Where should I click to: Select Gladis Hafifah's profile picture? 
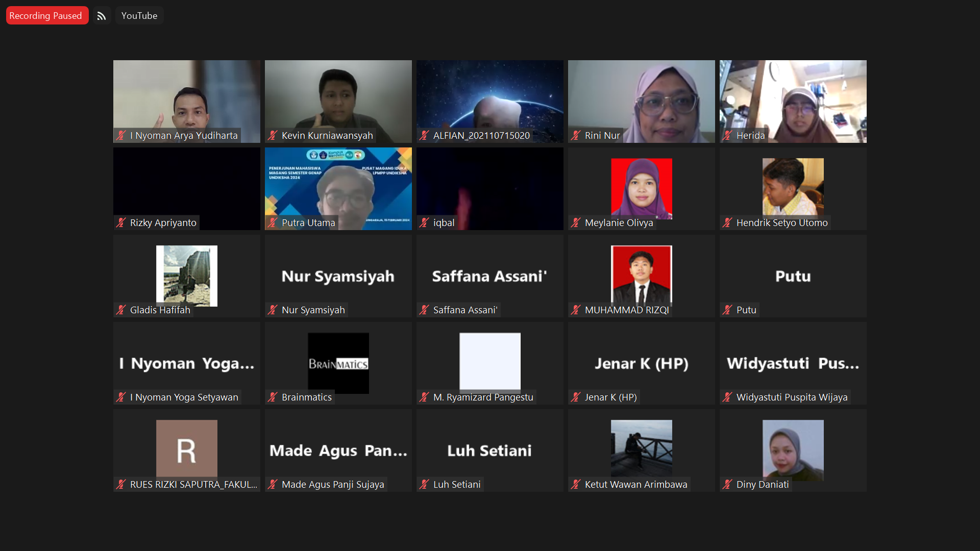tap(186, 275)
